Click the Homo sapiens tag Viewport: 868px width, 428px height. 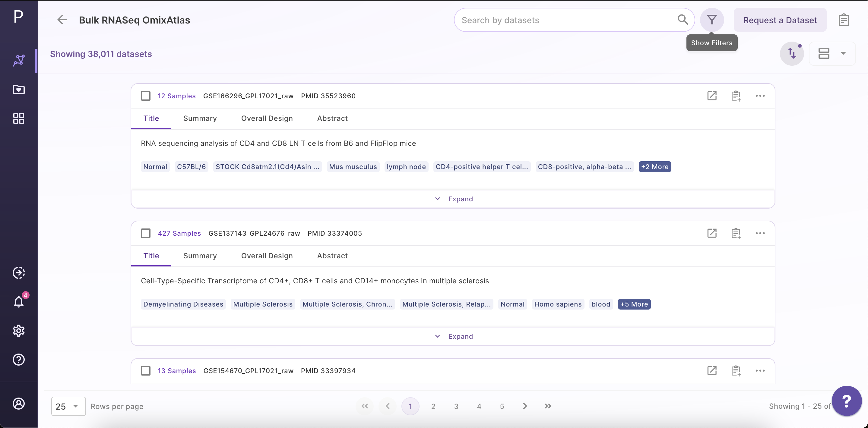pos(558,304)
